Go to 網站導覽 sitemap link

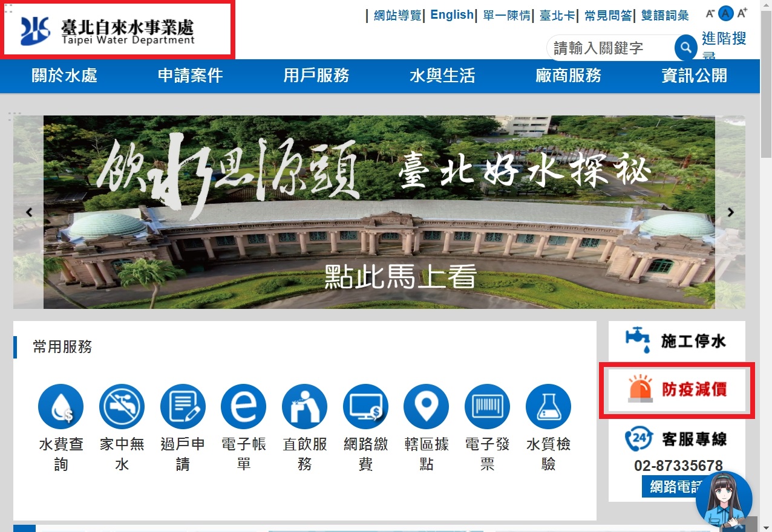pos(397,16)
